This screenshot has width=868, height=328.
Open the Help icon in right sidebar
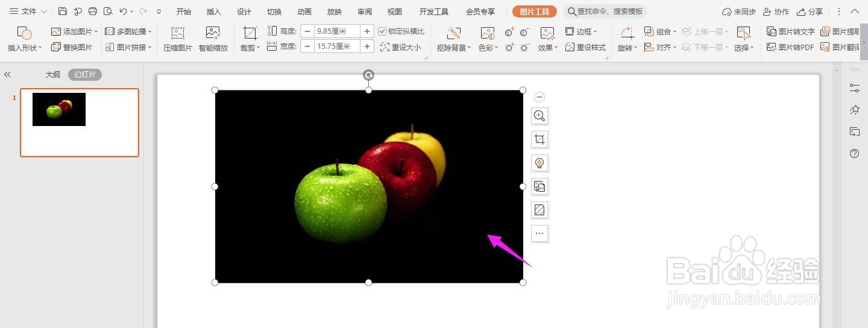click(854, 153)
